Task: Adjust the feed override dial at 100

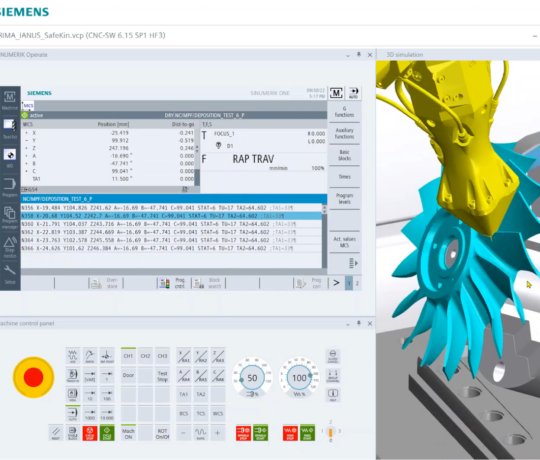Action: (299, 378)
